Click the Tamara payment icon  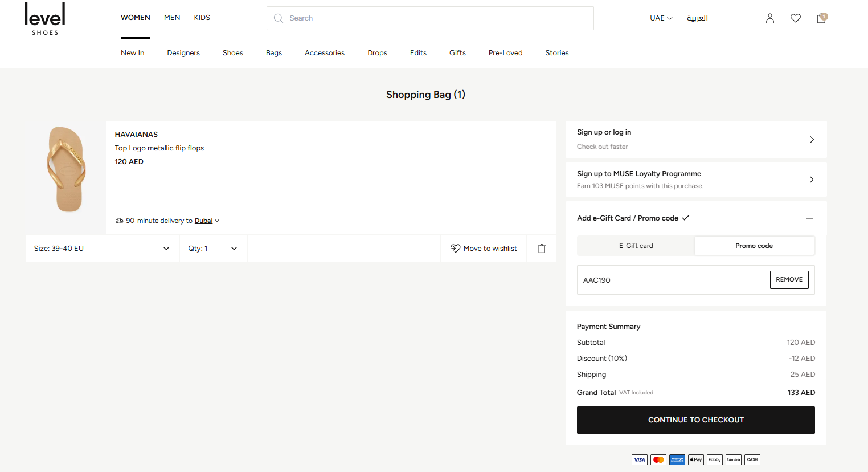(x=734, y=459)
